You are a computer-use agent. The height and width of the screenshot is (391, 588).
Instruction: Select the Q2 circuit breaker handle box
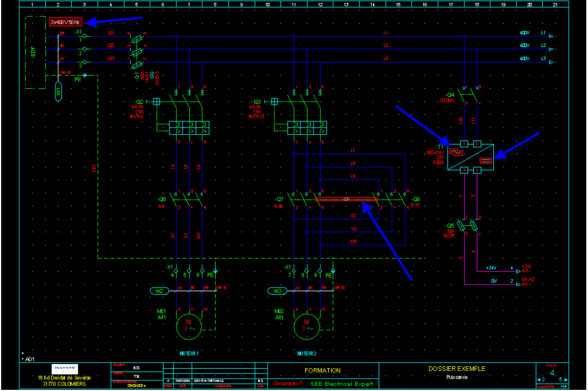tap(156, 102)
